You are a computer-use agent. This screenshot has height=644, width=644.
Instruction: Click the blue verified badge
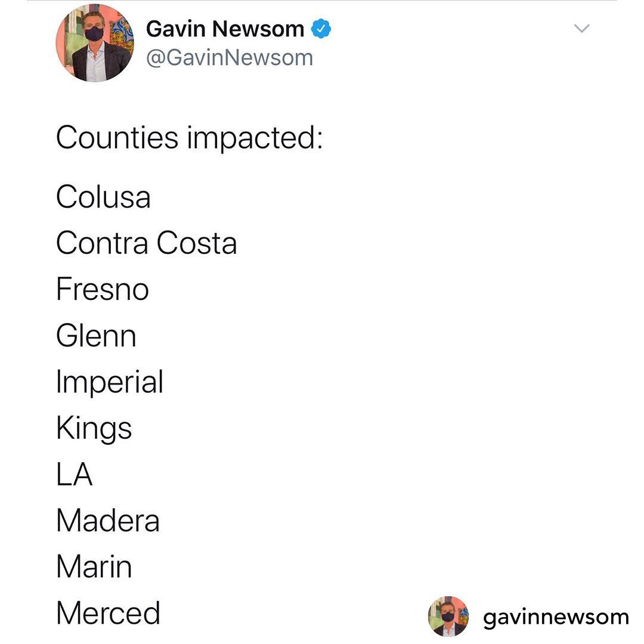pos(322,29)
